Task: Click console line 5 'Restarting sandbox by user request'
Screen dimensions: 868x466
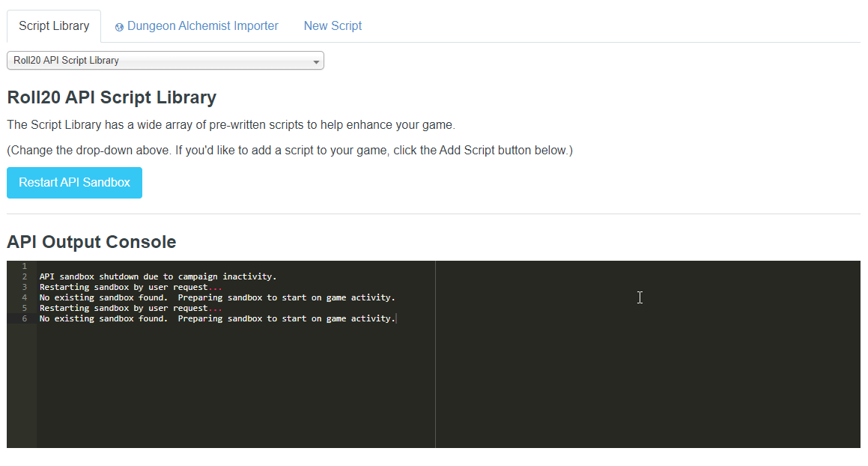Action: tap(130, 308)
